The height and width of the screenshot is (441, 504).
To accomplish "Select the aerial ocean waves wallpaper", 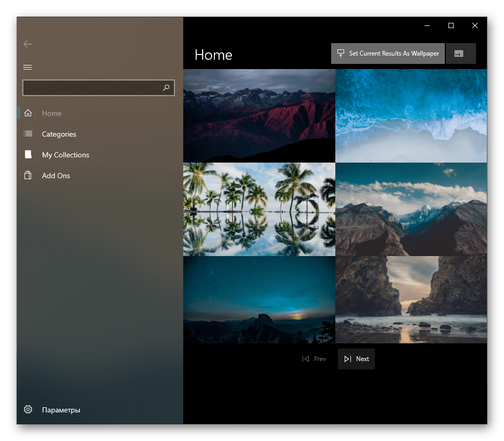I will (411, 116).
